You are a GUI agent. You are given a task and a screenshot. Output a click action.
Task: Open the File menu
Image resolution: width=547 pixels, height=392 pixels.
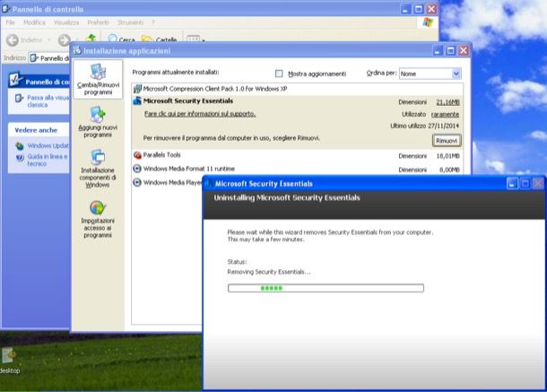11,22
